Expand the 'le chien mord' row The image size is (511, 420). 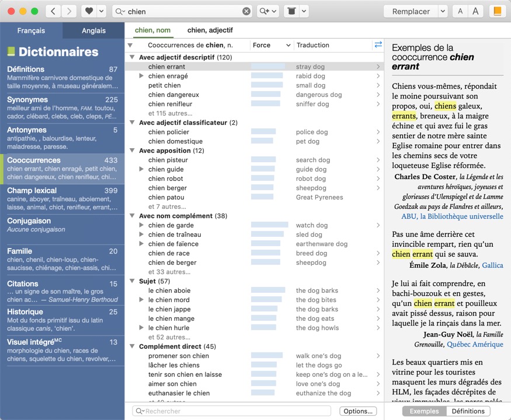point(141,299)
